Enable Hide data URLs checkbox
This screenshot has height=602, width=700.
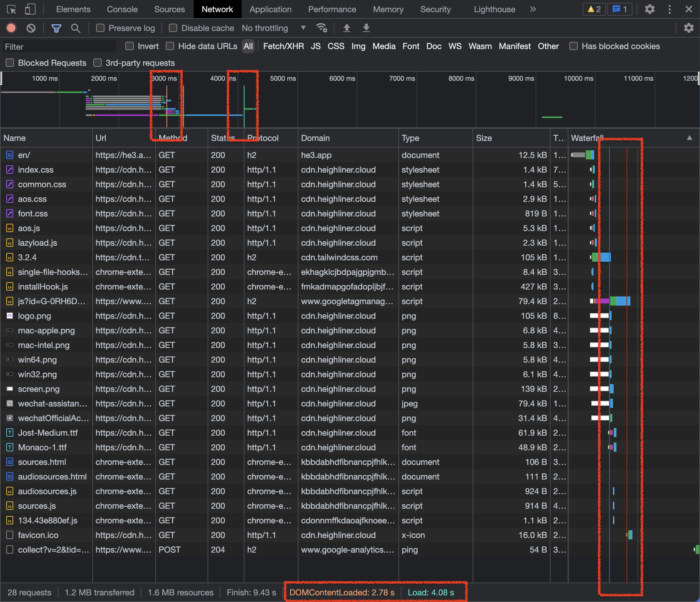tap(170, 46)
